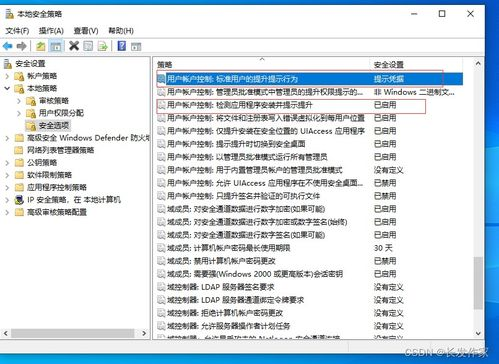Click the Forward arrow toolbar icon
499x364 pixels.
point(21,46)
